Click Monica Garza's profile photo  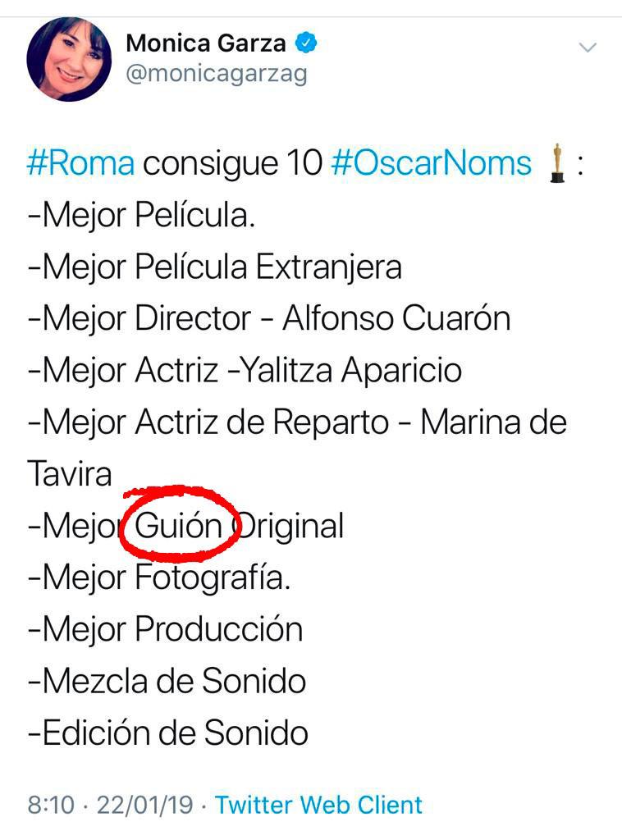(x=69, y=58)
